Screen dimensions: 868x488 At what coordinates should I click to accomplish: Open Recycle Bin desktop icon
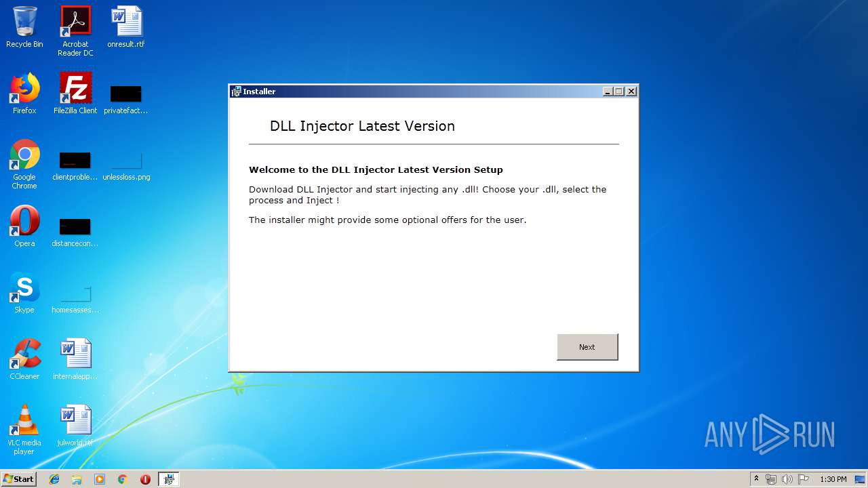[24, 27]
